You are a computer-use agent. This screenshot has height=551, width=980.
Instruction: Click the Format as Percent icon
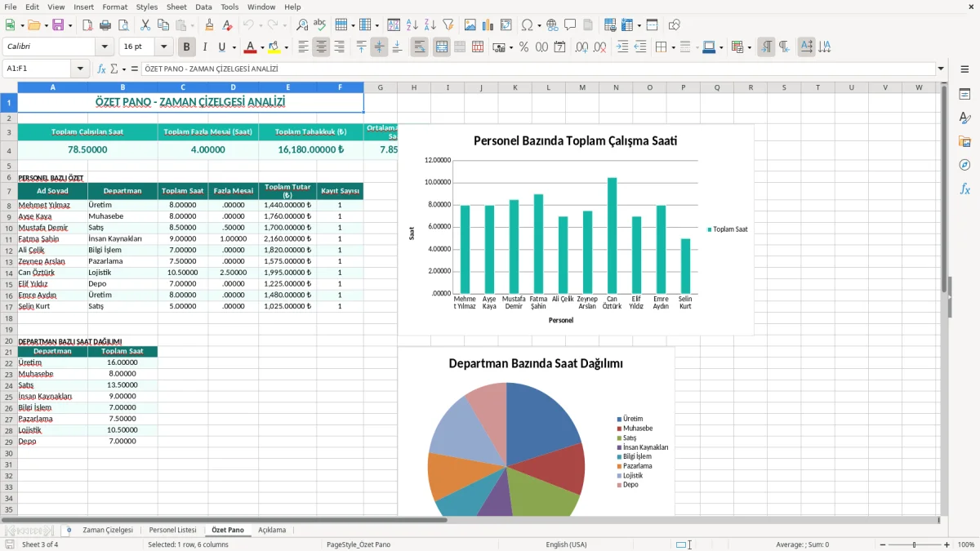point(524,47)
